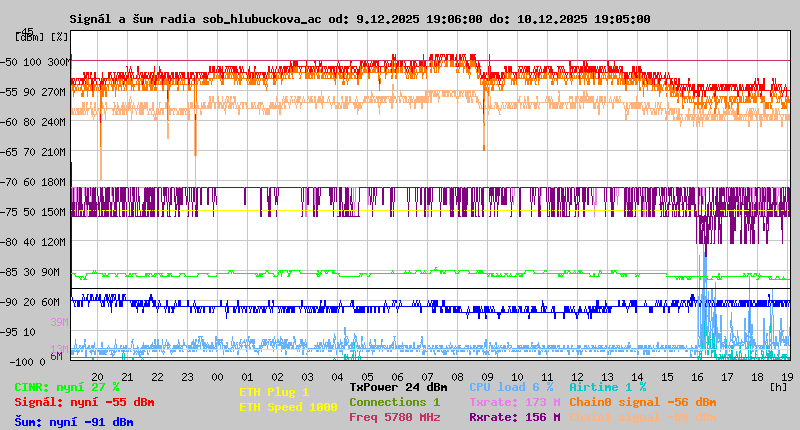Select the faint 'Chain1 signal' legend entry
Image resolution: width=800 pixels, height=430 pixels.
pos(643,417)
